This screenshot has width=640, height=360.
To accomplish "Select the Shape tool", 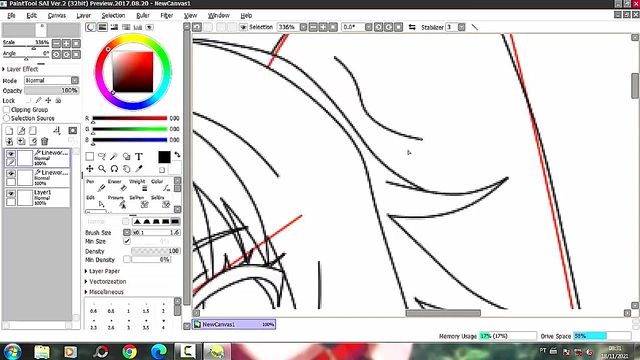I will (x=127, y=156).
